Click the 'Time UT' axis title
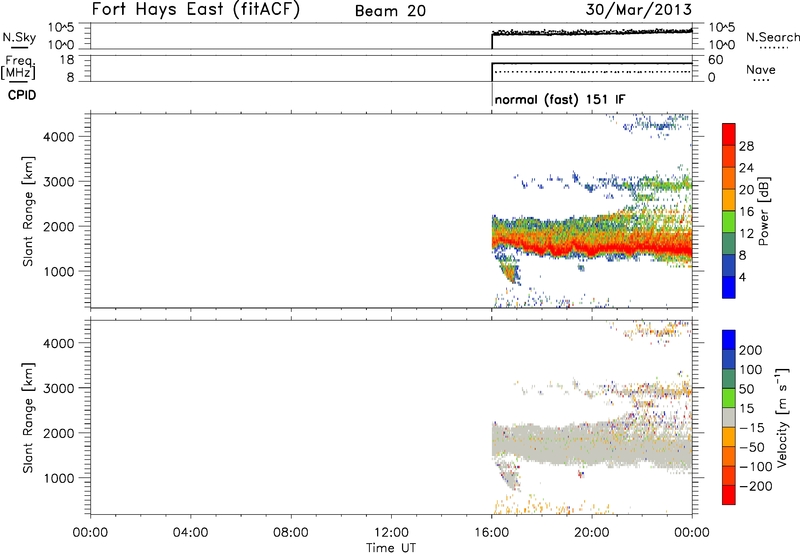This screenshot has height=554, width=800. (x=391, y=548)
